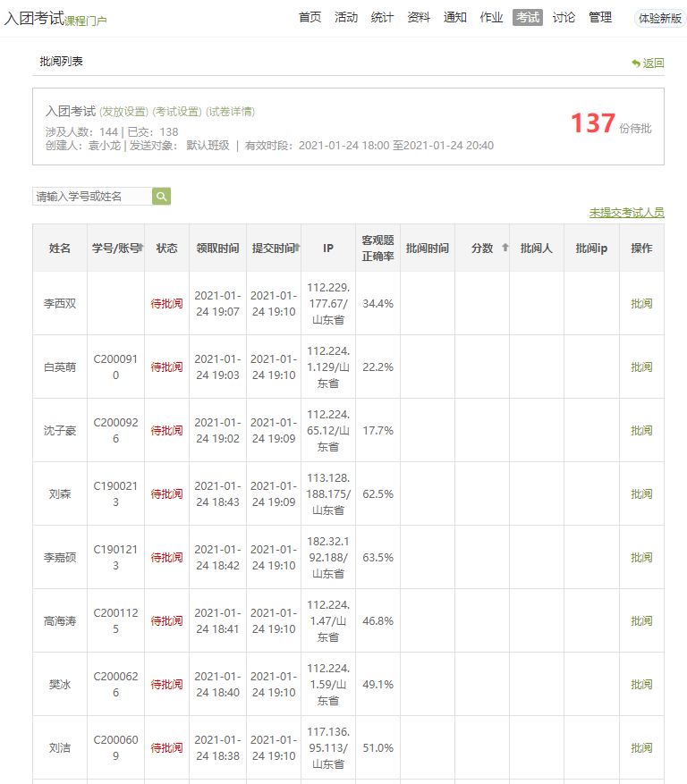Open the 未提交考试人员 link
This screenshot has width=687, height=784.
626,213
